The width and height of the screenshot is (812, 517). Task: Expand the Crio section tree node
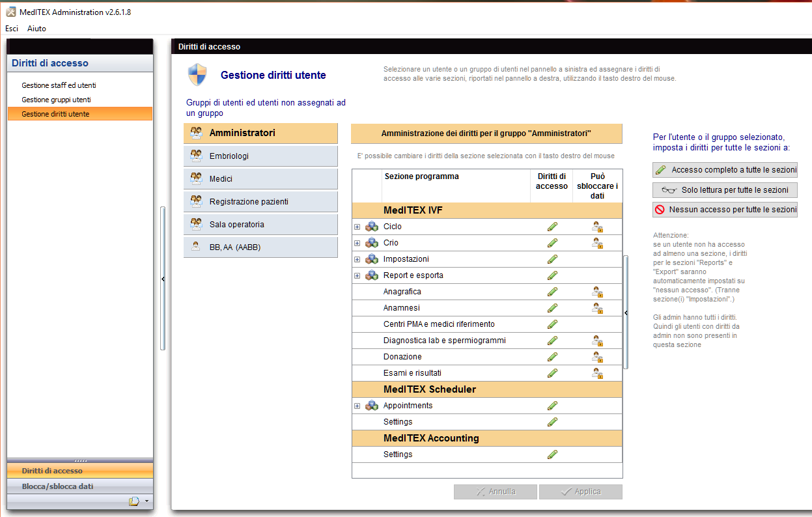[x=357, y=243]
